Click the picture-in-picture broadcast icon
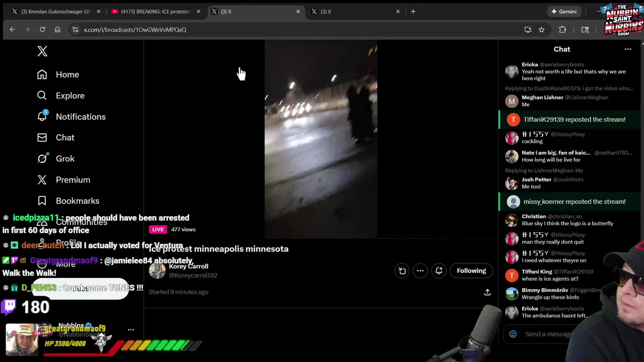The image size is (644, 362). [402, 271]
